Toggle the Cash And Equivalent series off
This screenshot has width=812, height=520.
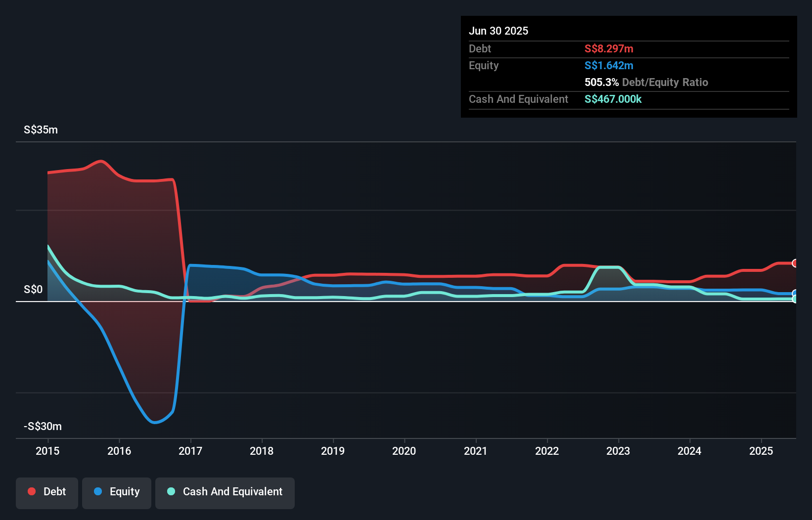225,492
